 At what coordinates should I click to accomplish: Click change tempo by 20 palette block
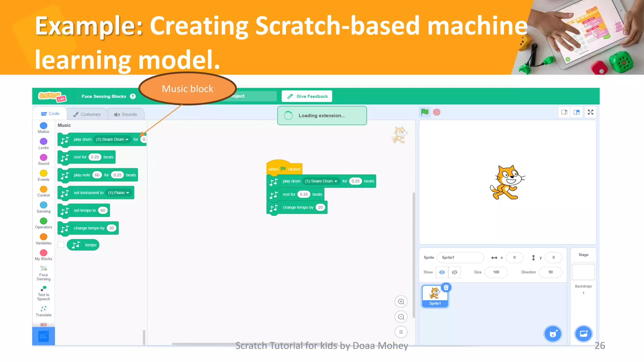(x=88, y=228)
